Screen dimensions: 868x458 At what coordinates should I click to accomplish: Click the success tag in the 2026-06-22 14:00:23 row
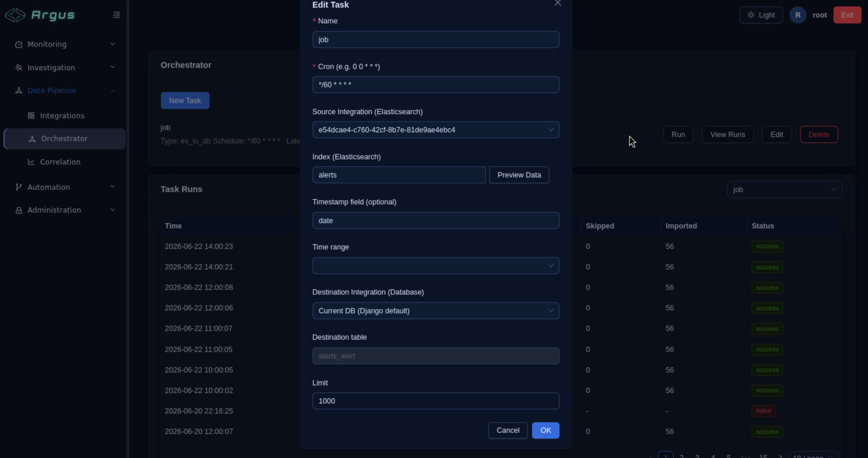tap(767, 247)
